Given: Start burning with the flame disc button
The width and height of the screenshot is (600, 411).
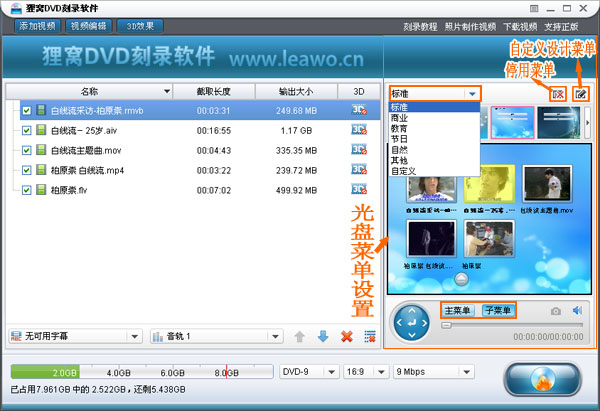Looking at the screenshot, I should [542, 379].
